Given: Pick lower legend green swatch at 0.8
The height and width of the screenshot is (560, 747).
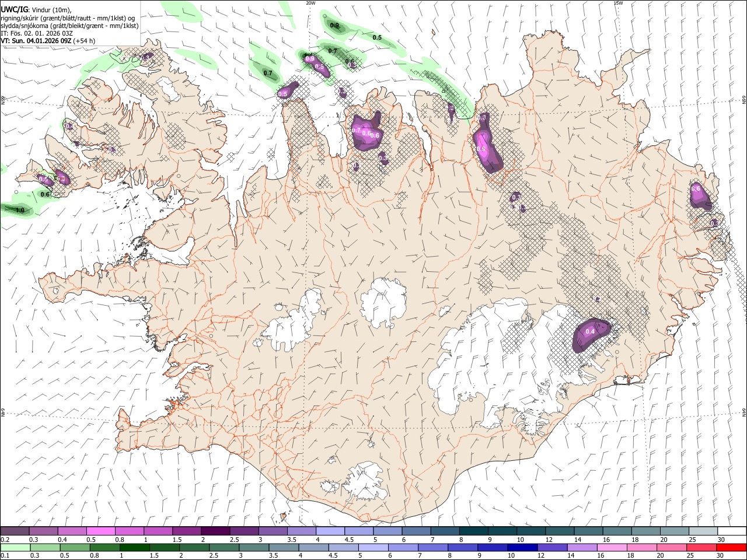Looking at the screenshot, I should click(x=104, y=547).
